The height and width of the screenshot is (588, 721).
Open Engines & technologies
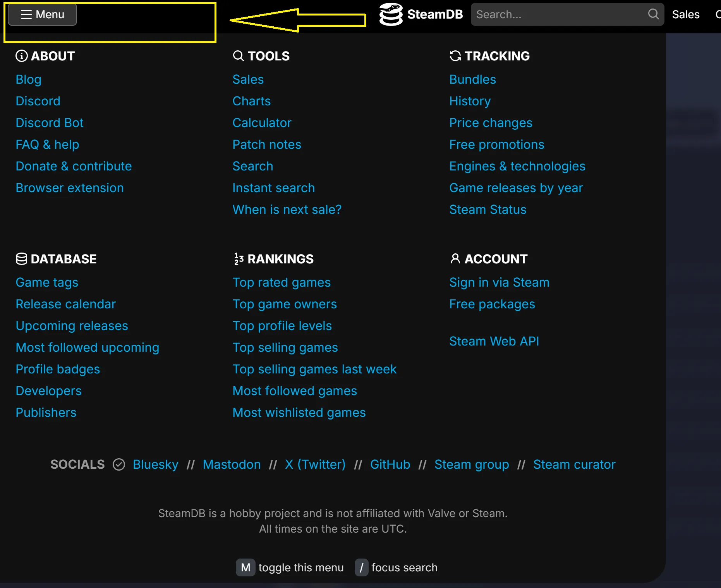coord(517,166)
